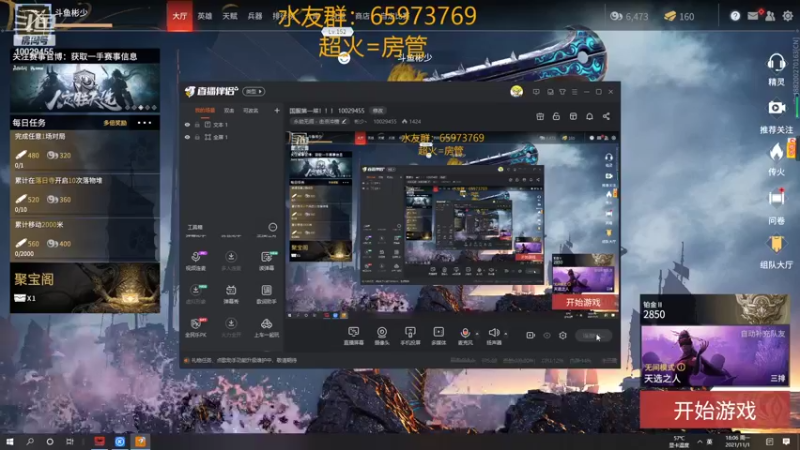Open the Windows Start menu

coord(9,441)
